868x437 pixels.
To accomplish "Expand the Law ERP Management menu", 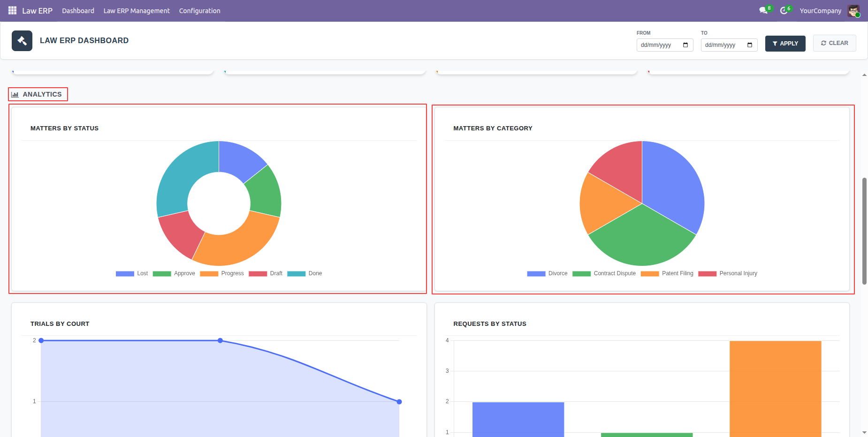I will (x=137, y=10).
